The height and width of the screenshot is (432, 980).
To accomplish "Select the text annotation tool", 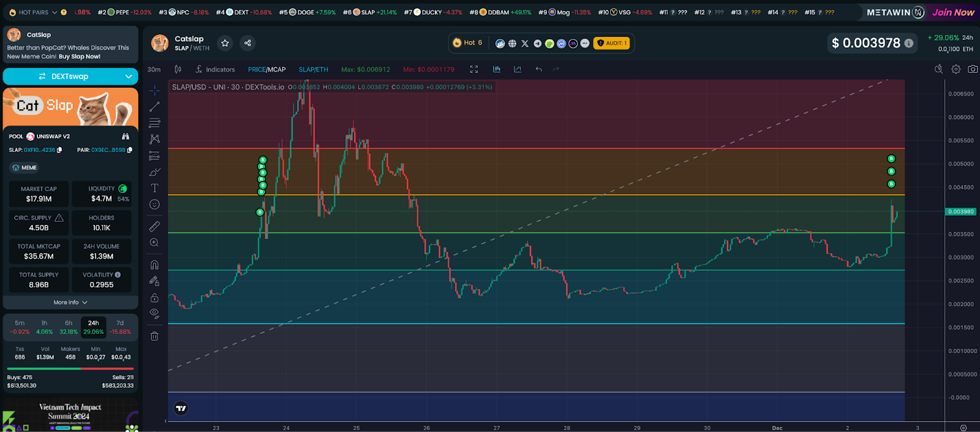I will (154, 188).
